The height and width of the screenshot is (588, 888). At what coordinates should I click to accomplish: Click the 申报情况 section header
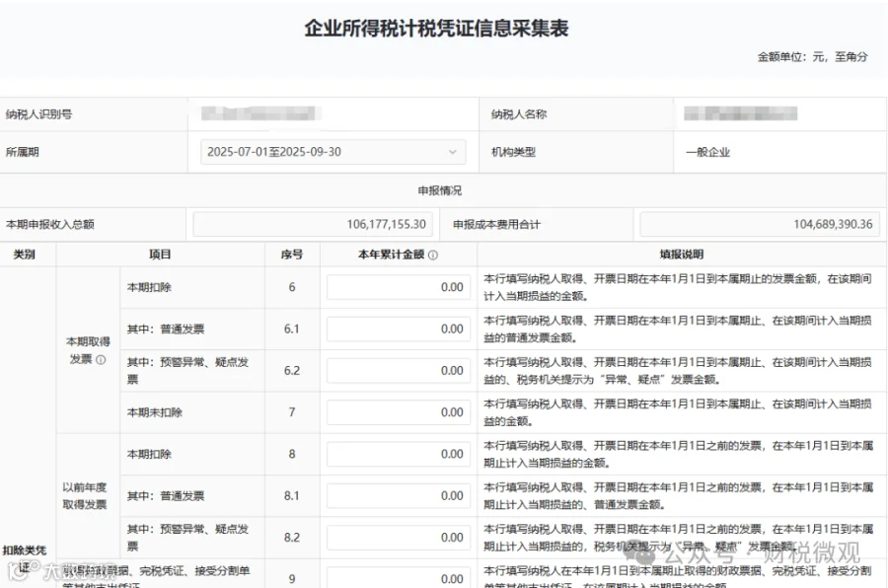pos(439,190)
